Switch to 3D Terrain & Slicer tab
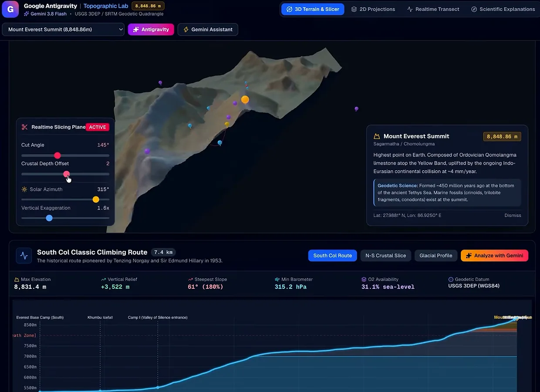This screenshot has width=540, height=392. (x=313, y=9)
